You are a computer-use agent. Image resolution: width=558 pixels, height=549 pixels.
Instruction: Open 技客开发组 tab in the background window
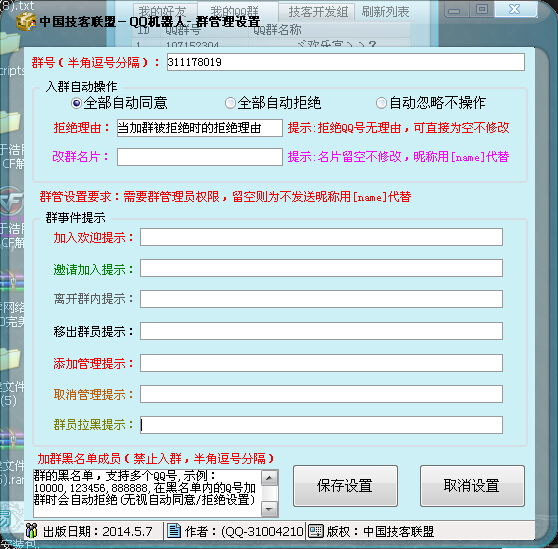(317, 12)
